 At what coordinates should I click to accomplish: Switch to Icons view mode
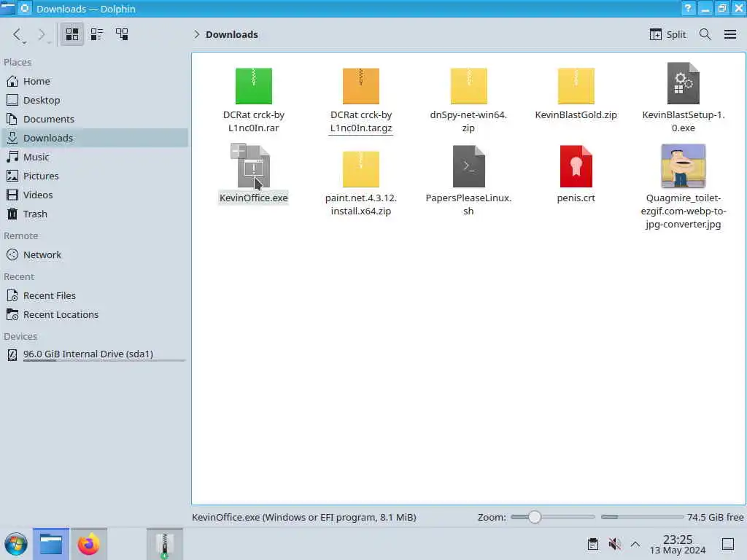click(x=72, y=34)
